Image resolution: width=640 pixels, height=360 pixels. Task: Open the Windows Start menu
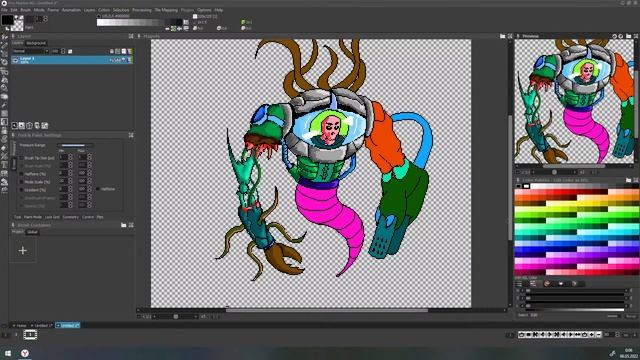point(8,353)
